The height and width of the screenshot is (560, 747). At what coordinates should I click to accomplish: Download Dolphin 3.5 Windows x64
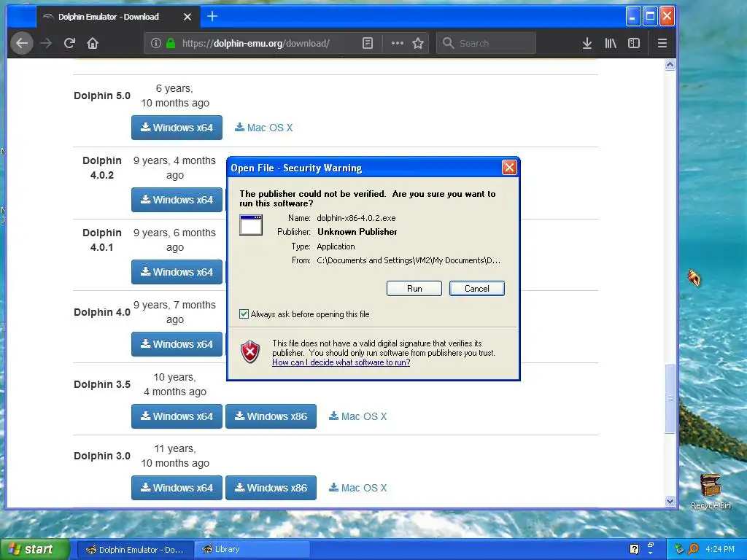click(x=177, y=416)
